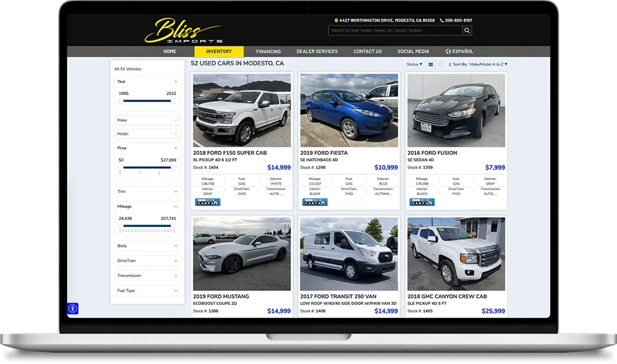The height and width of the screenshot is (364, 617).
Task: Open the Status dropdown
Action: pos(414,64)
